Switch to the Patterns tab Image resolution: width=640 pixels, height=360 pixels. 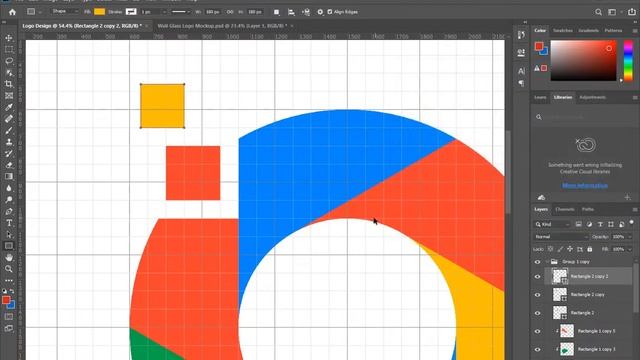613,31
